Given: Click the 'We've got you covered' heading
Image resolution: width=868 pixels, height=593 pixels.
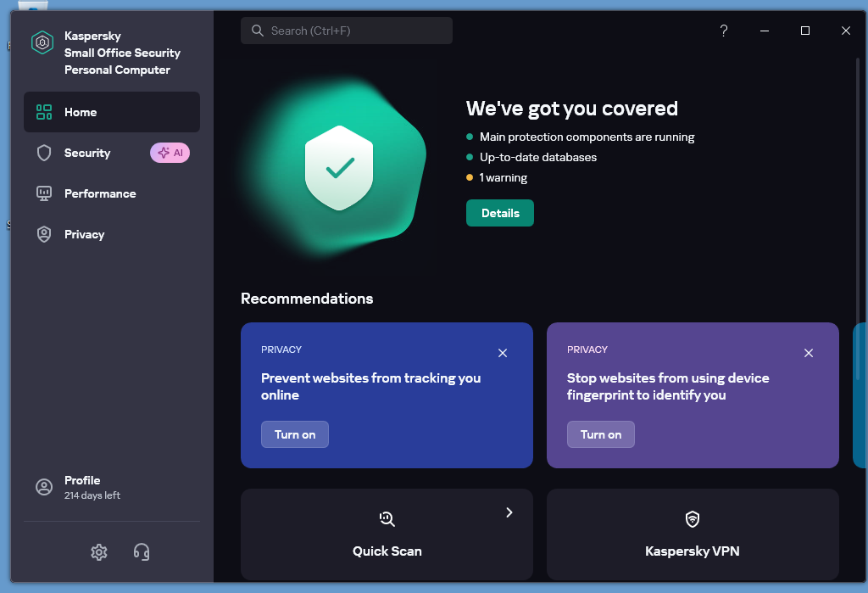Looking at the screenshot, I should coord(572,109).
